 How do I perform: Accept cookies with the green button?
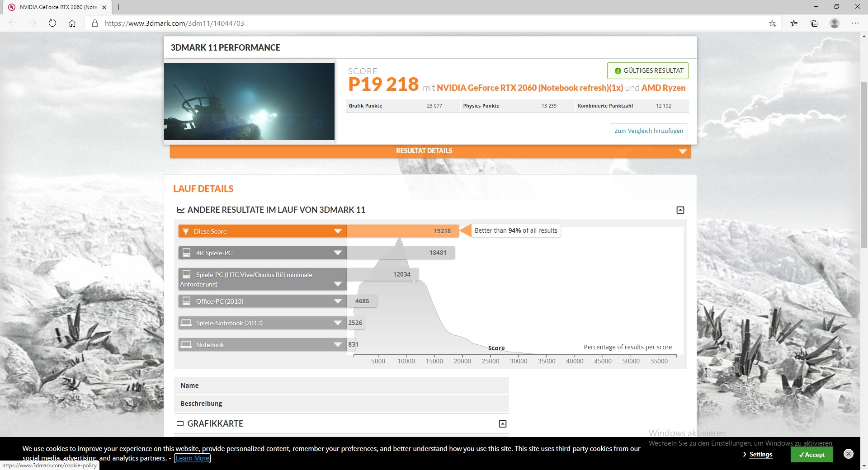tap(811, 455)
